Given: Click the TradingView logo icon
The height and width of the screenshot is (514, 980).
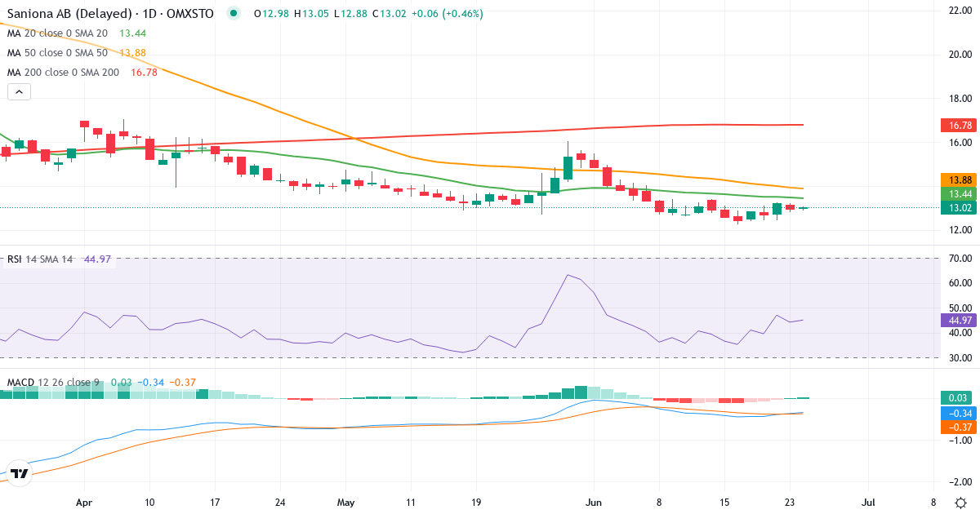Looking at the screenshot, I should click(x=20, y=473).
